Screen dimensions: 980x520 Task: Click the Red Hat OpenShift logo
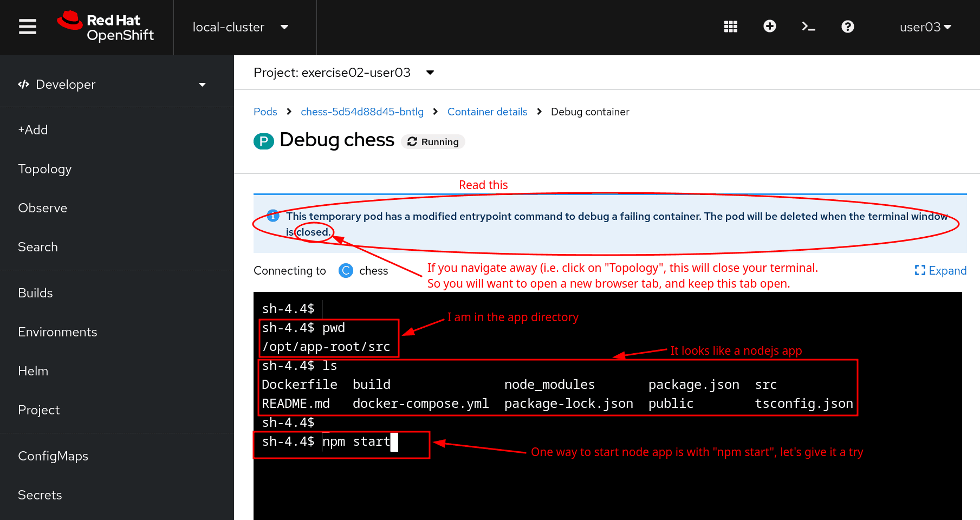[106, 27]
